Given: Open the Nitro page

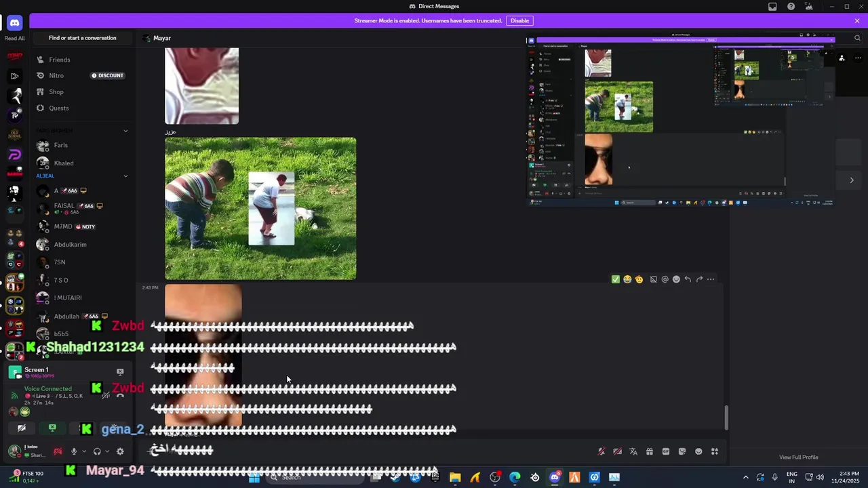Looking at the screenshot, I should click(83, 75).
